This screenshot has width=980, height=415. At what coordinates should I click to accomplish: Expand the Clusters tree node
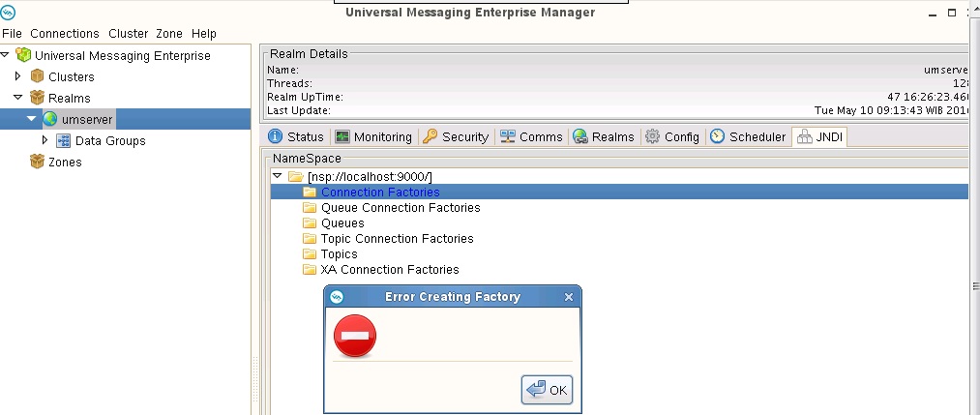point(18,76)
